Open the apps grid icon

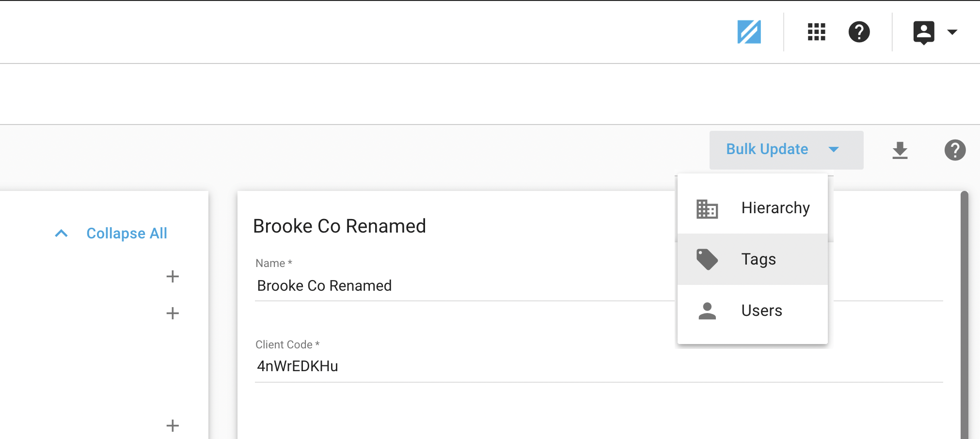(816, 32)
